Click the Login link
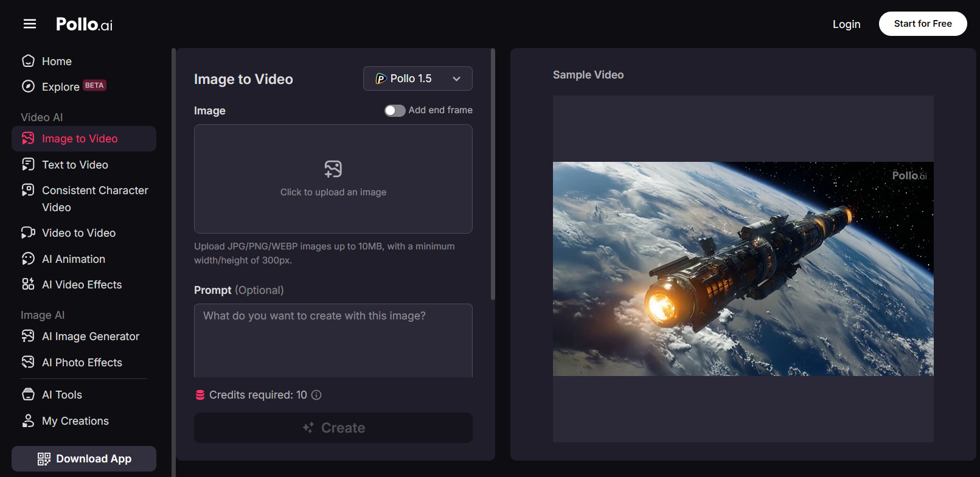Screen dimensions: 980x477 (846, 24)
